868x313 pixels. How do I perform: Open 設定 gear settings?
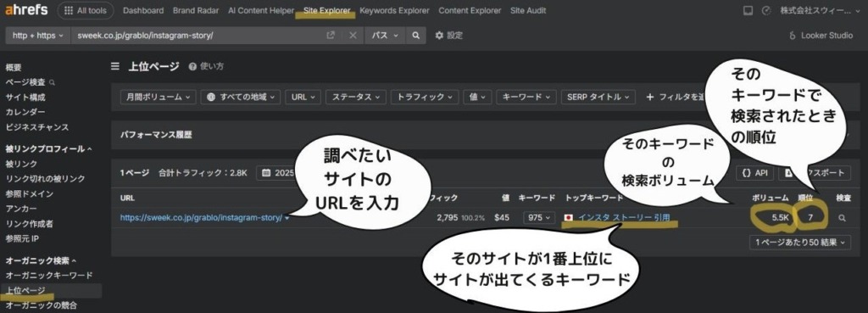click(448, 36)
